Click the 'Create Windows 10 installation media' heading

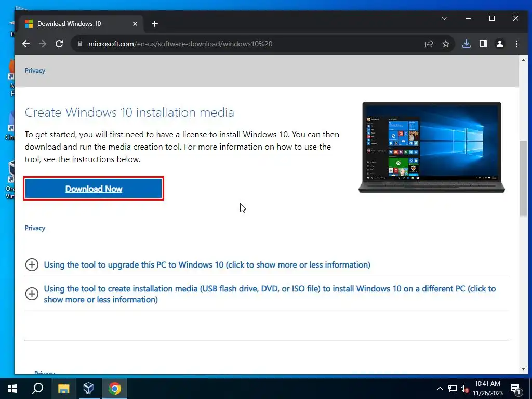129,112
